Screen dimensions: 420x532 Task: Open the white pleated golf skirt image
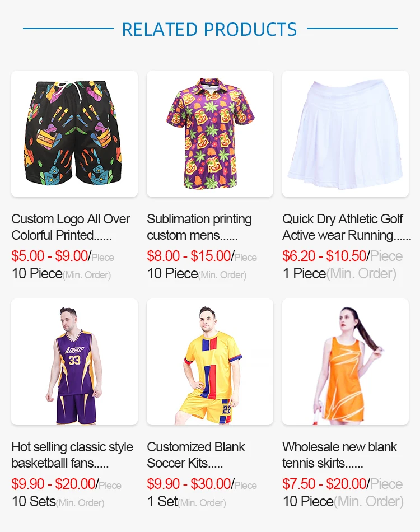click(x=346, y=134)
